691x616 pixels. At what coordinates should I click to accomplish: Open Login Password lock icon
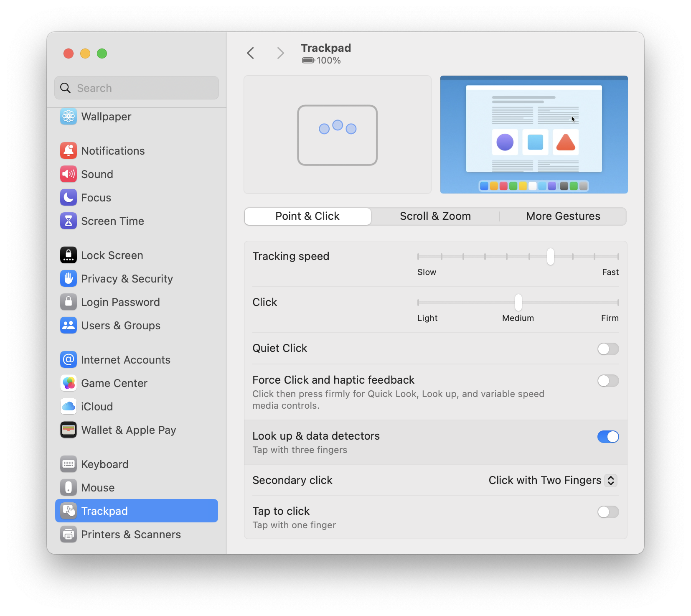click(x=69, y=302)
